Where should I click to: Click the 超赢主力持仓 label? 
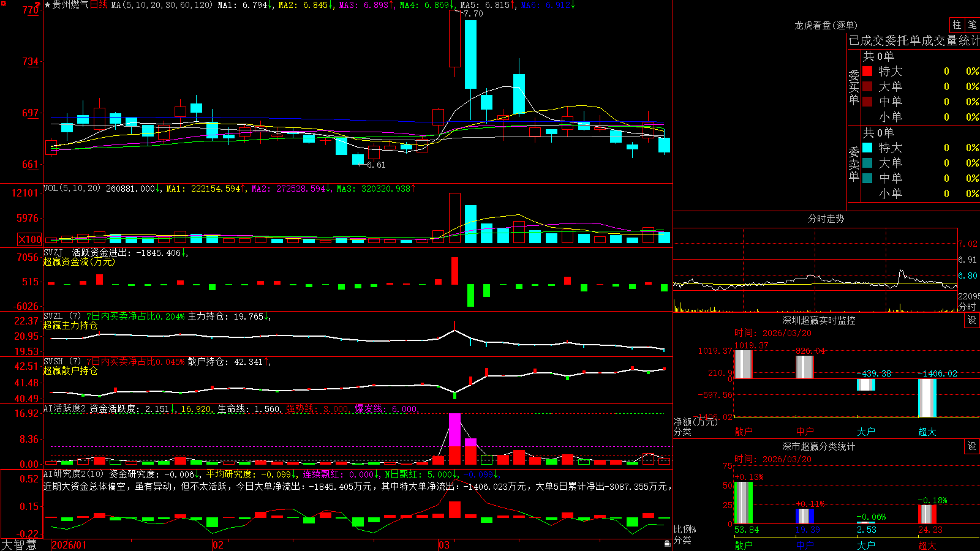70,325
